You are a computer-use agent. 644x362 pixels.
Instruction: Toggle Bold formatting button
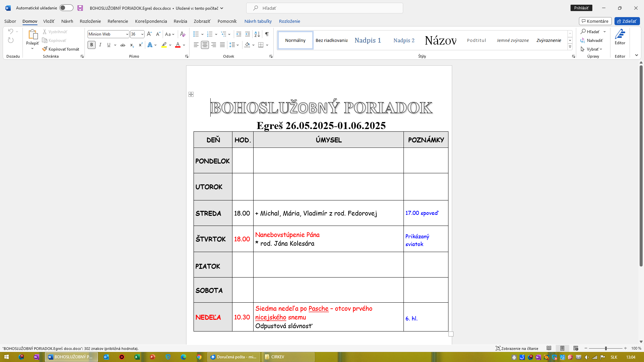pyautogui.click(x=92, y=45)
